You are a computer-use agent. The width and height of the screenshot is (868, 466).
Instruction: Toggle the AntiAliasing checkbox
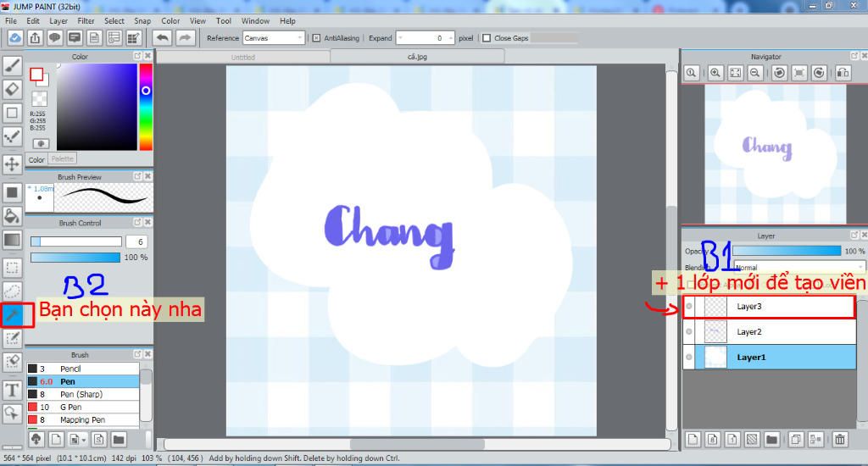pos(316,38)
